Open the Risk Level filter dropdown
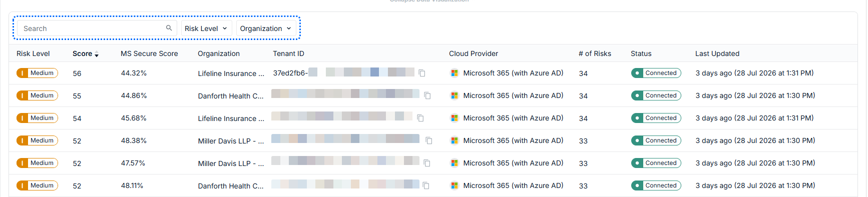The width and height of the screenshot is (868, 197). pos(206,28)
